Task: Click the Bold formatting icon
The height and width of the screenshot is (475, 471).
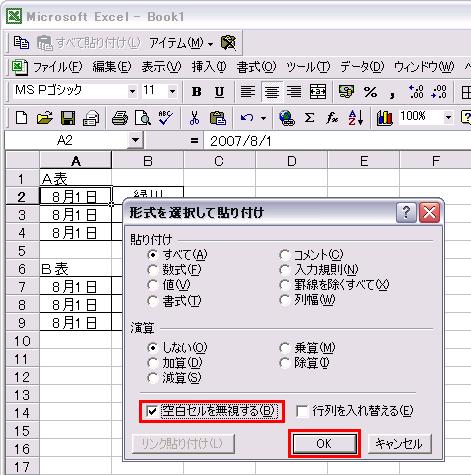Action: [x=196, y=92]
